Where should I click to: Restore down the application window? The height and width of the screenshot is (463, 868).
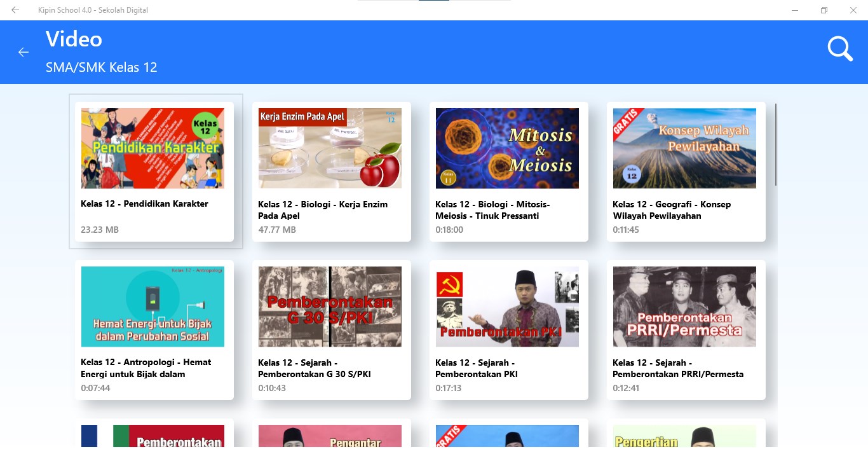click(x=824, y=10)
